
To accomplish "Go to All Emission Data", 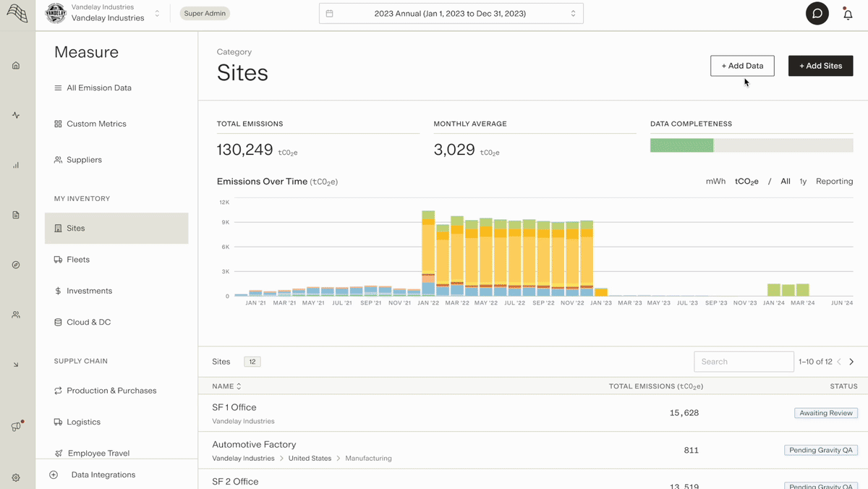I will pyautogui.click(x=98, y=88).
